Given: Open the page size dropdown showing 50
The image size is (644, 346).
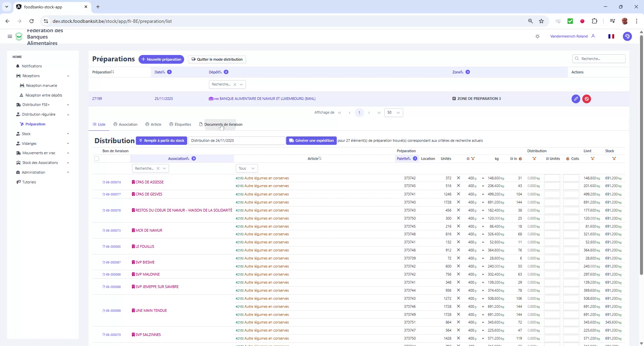Looking at the screenshot, I should pyautogui.click(x=393, y=112).
